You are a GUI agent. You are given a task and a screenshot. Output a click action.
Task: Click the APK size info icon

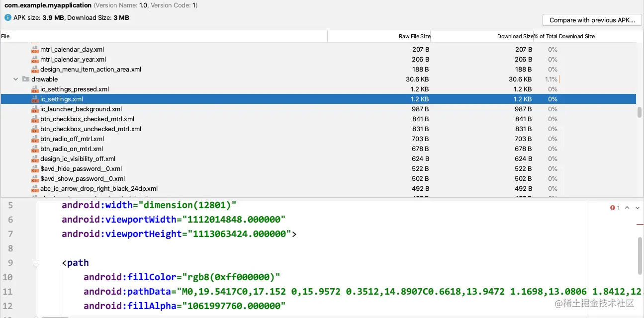click(8, 17)
